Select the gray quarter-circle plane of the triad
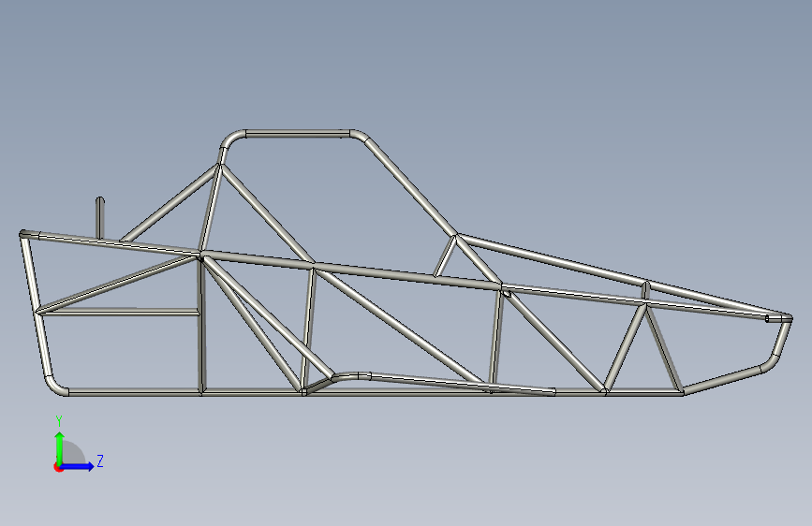The height and width of the screenshot is (526, 812). [x=73, y=453]
